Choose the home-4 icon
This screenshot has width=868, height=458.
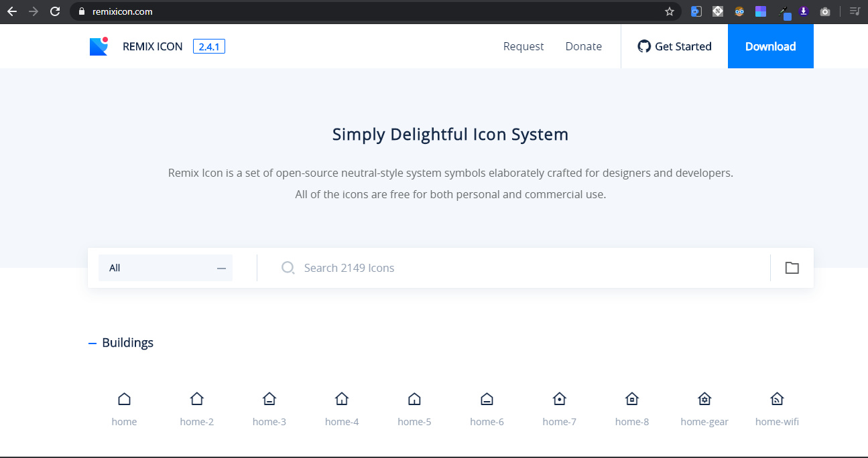pyautogui.click(x=342, y=399)
